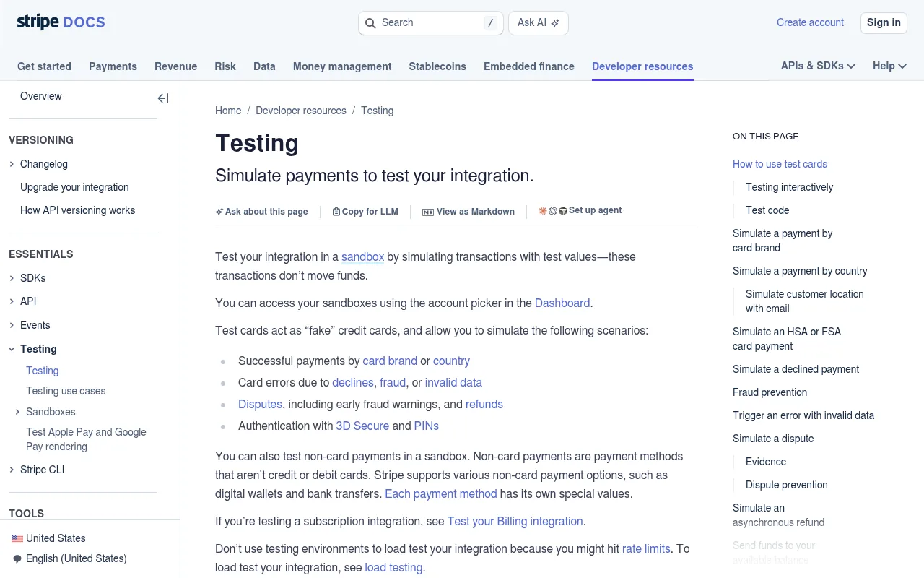Open View as Markdown
This screenshot has width=924, height=578.
(468, 212)
